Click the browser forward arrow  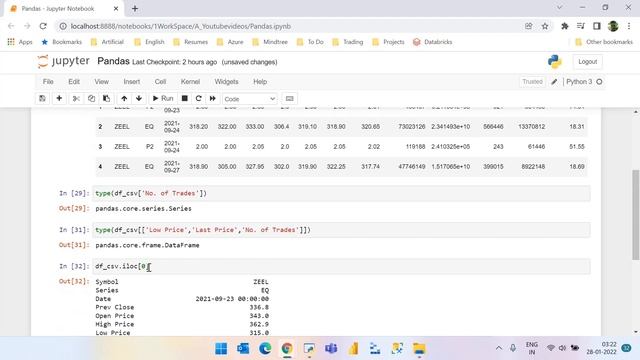pyautogui.click(x=27, y=26)
